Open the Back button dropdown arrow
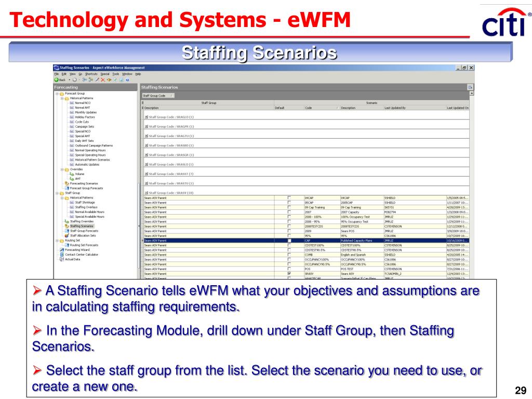Image resolution: width=532 pixels, height=399 pixels. (69, 80)
